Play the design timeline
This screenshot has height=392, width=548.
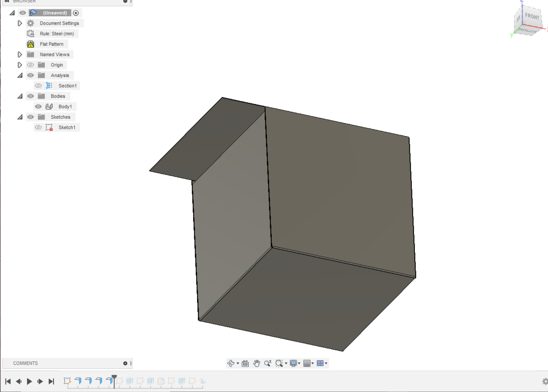(x=29, y=381)
